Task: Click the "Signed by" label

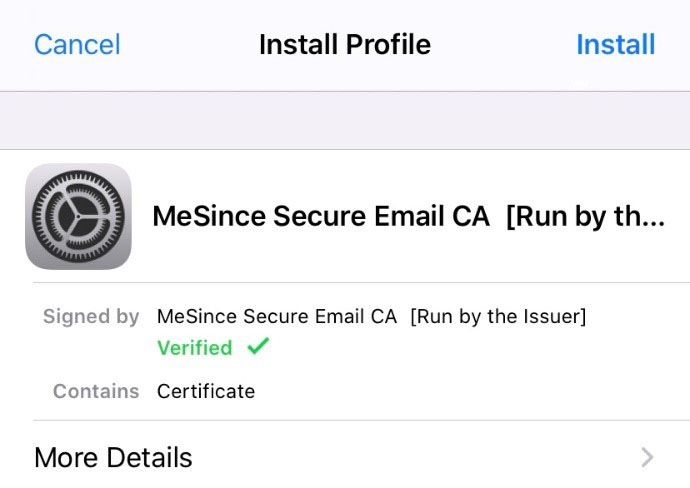Action: 91,316
